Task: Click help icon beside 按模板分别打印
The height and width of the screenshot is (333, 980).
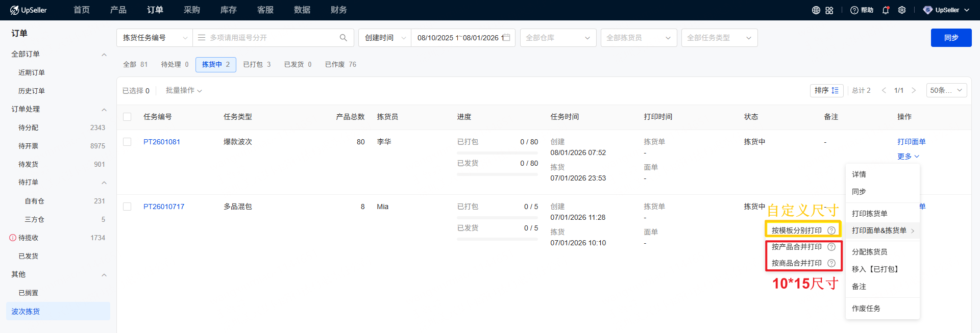Action: click(x=831, y=230)
